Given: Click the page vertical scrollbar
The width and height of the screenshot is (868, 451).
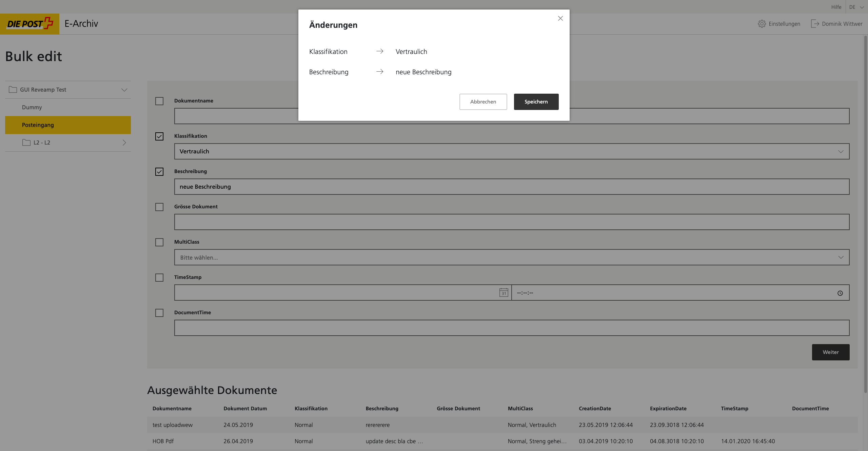Looking at the screenshot, I should [x=865, y=214].
